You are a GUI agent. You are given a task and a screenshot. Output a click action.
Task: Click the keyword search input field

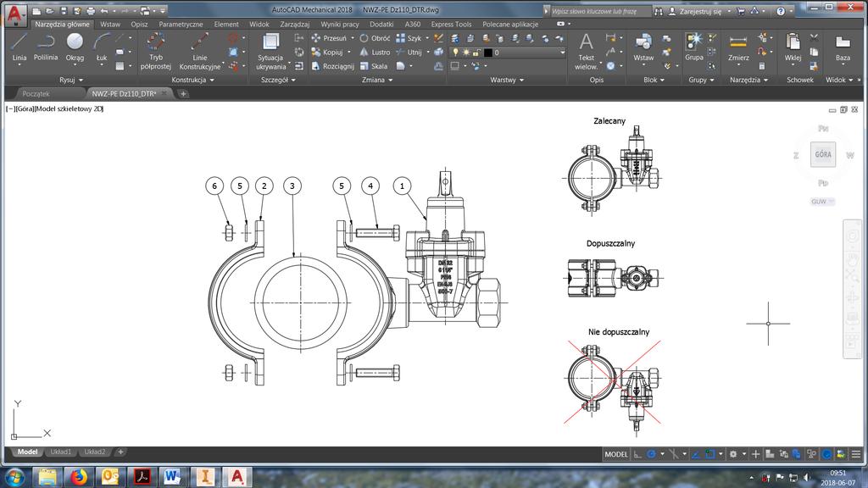pos(601,11)
